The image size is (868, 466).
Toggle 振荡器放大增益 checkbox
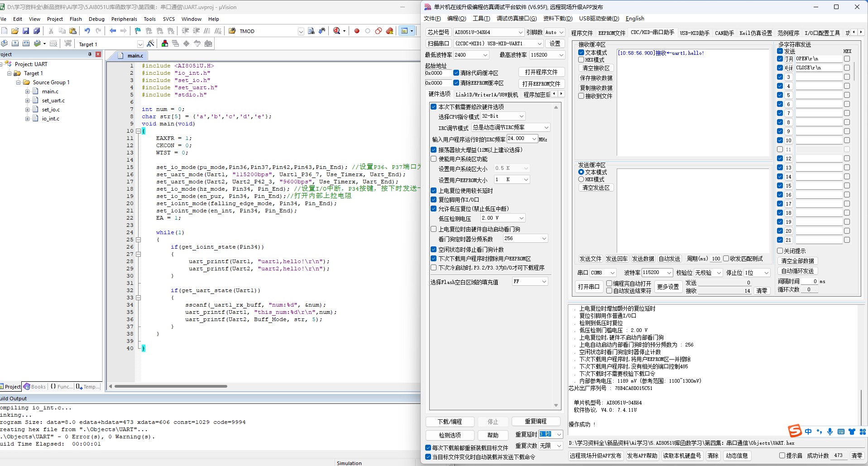[x=434, y=150]
